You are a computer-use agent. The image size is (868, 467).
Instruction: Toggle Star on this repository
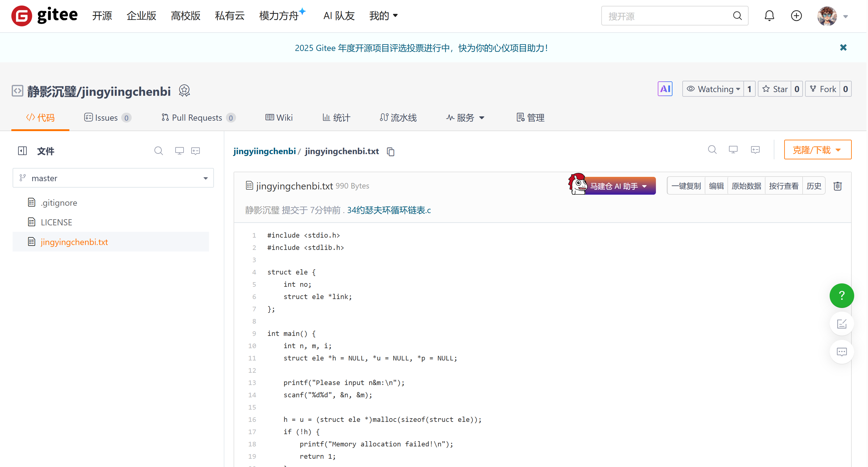pos(775,89)
